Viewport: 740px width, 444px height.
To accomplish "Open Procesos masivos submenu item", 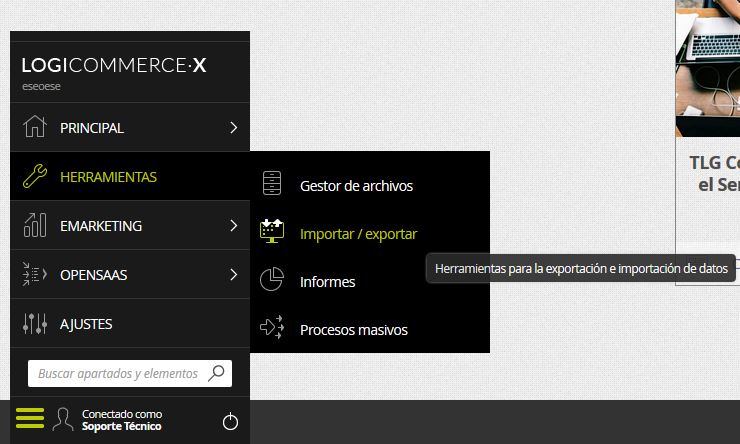I will (370, 330).
